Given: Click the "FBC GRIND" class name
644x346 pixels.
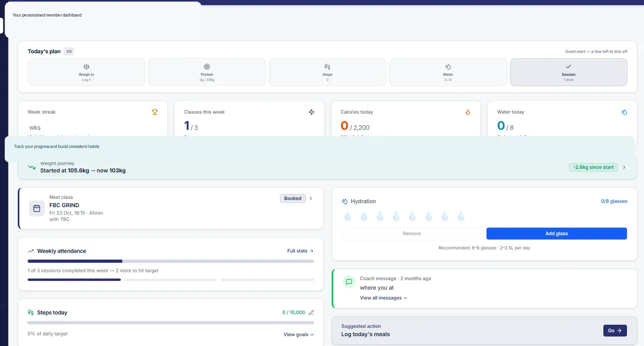Looking at the screenshot, I should tap(64, 205).
